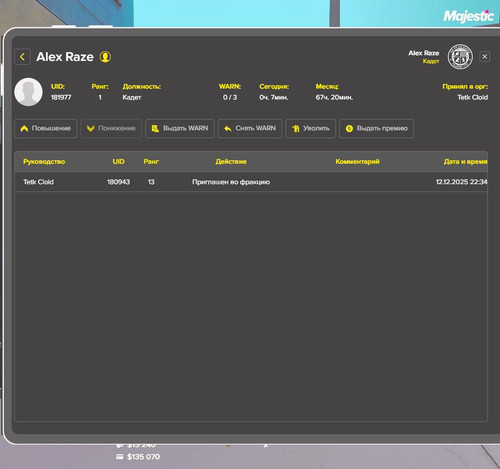Screen dimensions: 500x469
Task: Click monthly time 67ч. 20мин.
Action: (334, 97)
